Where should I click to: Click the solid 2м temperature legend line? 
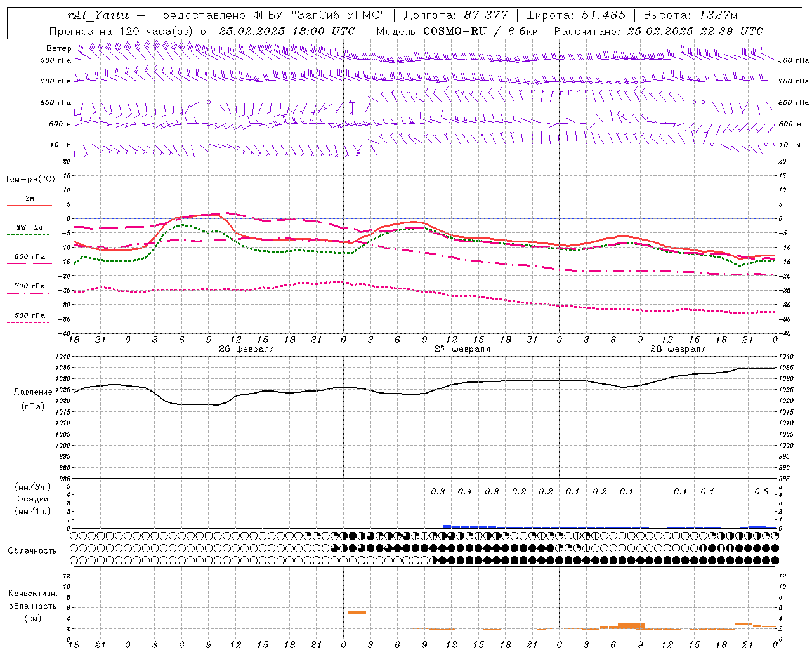(x=29, y=205)
